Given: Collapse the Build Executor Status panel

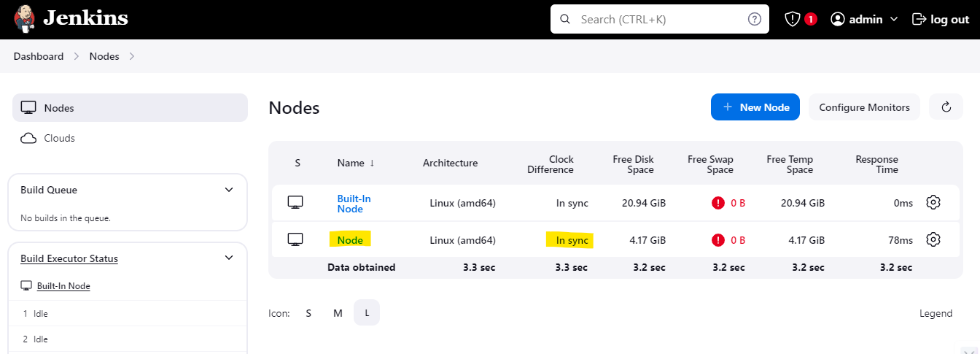Looking at the screenshot, I should tap(229, 258).
